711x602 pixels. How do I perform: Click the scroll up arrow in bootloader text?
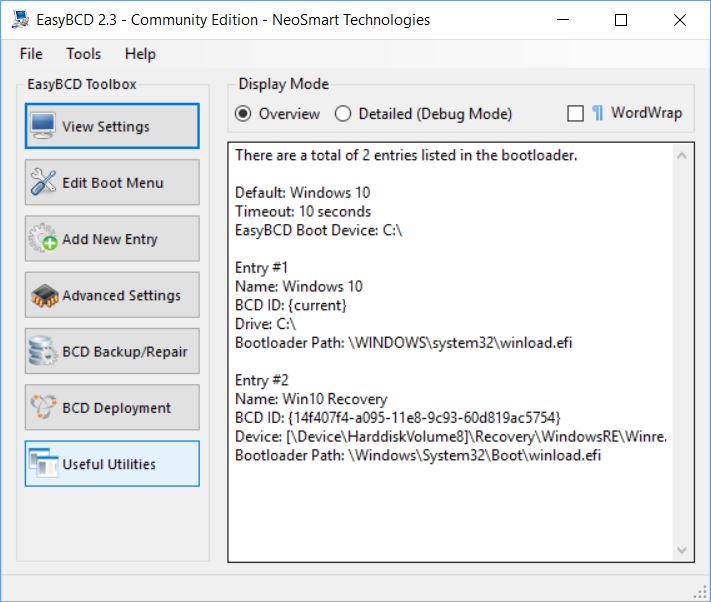(682, 155)
